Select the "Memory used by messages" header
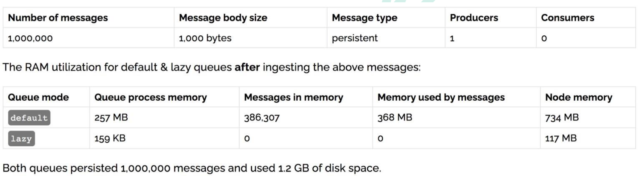 point(441,97)
